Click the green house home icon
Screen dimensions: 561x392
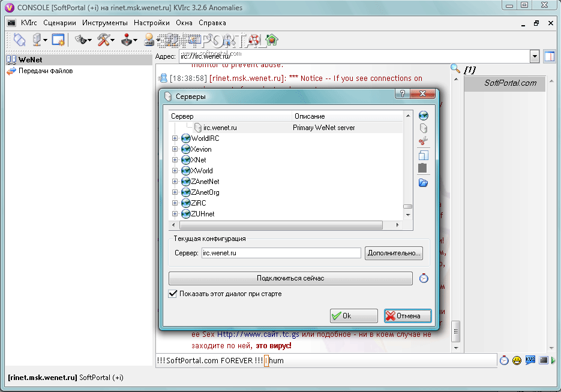click(x=272, y=40)
